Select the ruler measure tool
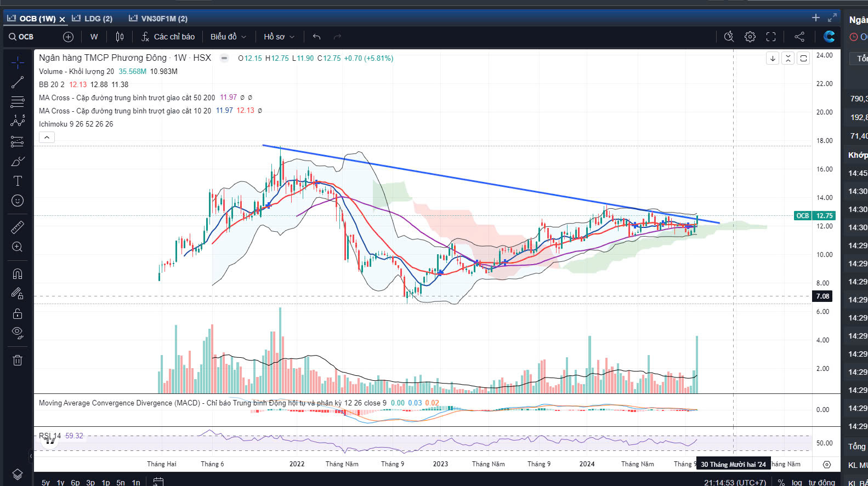This screenshot has width=868, height=486. coord(18,227)
